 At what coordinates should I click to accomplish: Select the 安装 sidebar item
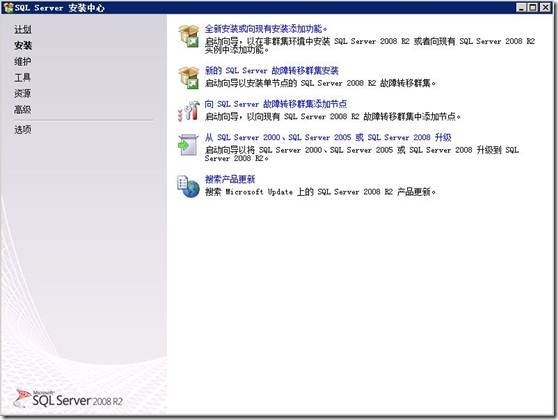tap(23, 46)
